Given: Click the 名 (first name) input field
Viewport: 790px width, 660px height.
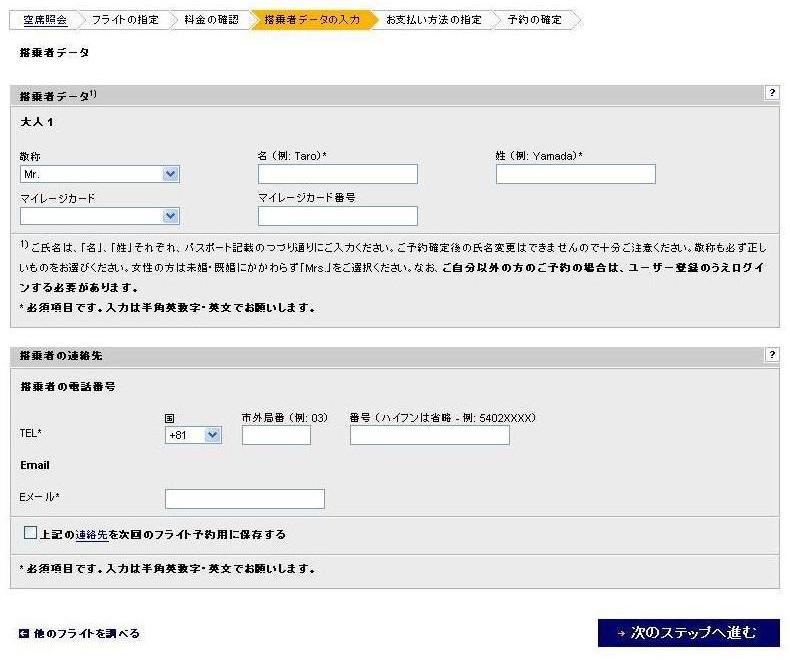Looking at the screenshot, I should 337,174.
